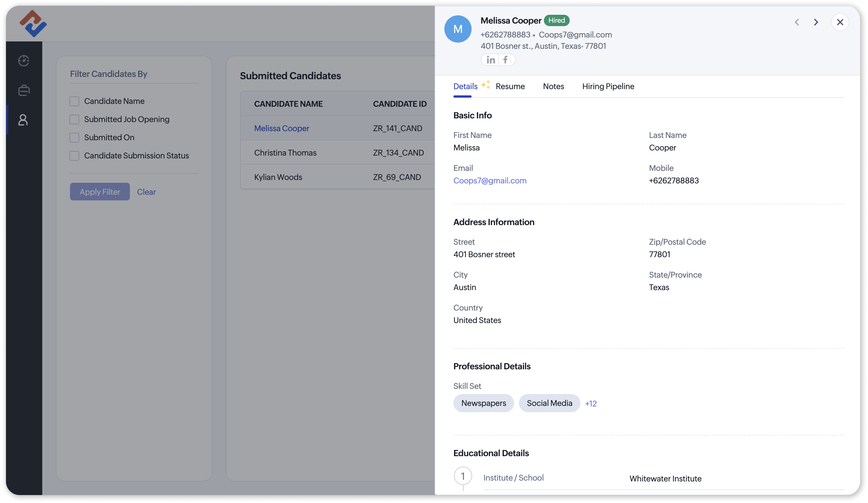Click the app logo at top left
Viewport: 868px width, 503px height.
[33, 24]
